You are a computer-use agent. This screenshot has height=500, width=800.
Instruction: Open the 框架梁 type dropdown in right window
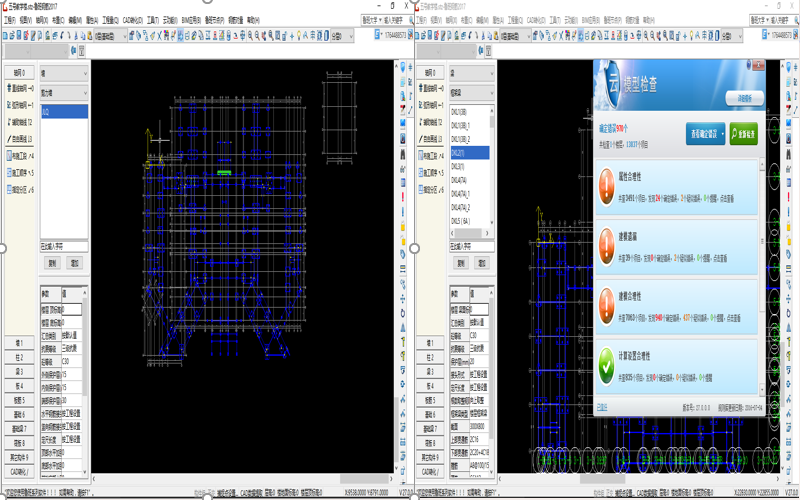471,93
